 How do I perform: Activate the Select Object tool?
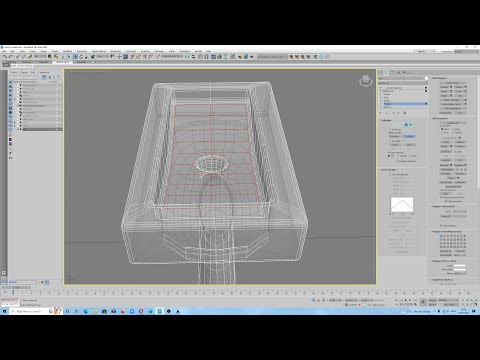pyautogui.click(x=49, y=57)
